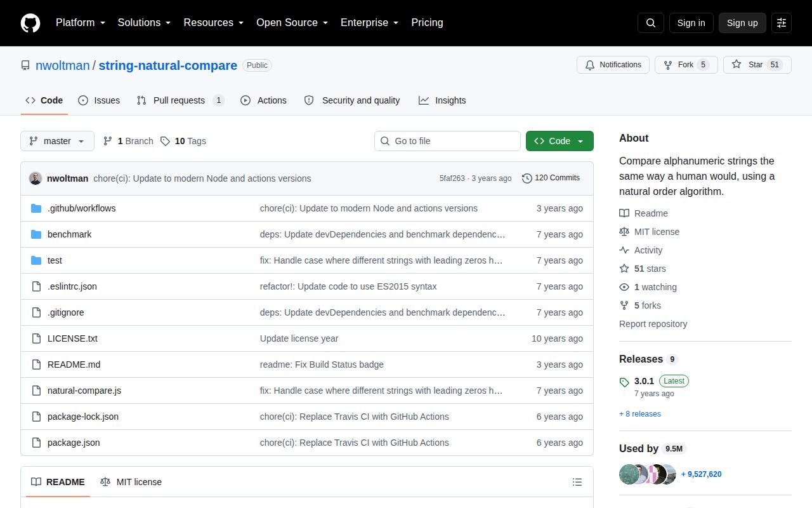Viewport: 812px width, 508px height.
Task: Switch to the Actions tab
Action: point(263,100)
